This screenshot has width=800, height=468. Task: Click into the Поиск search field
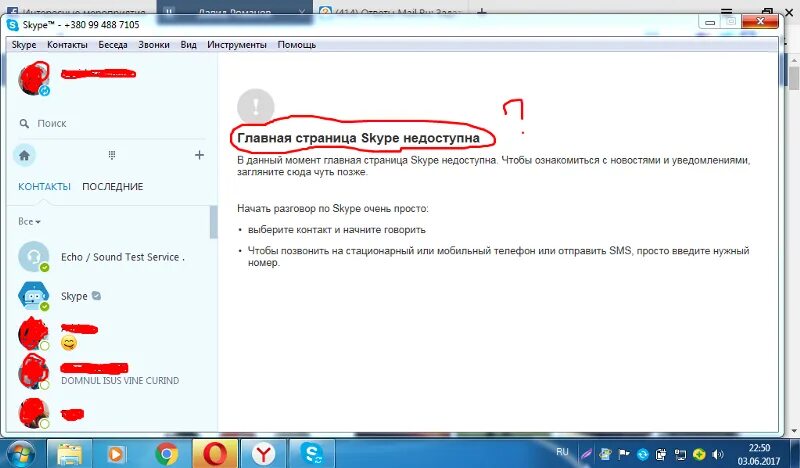click(112, 124)
